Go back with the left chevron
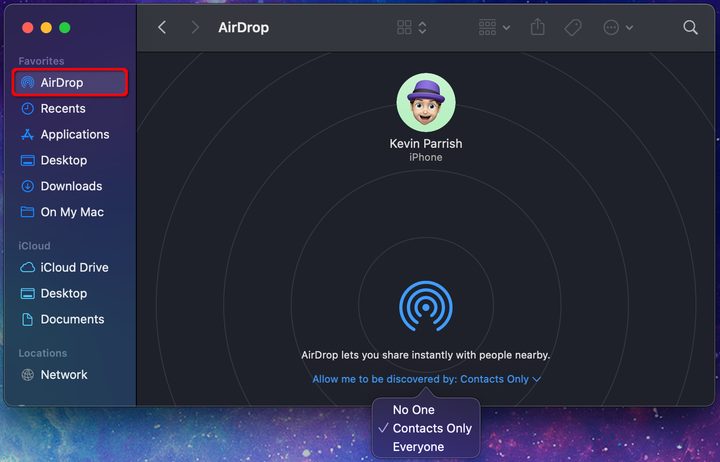This screenshot has height=462, width=720. click(162, 27)
